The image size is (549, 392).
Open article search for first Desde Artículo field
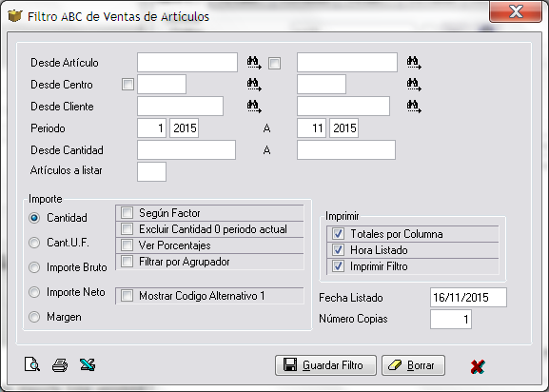point(254,63)
